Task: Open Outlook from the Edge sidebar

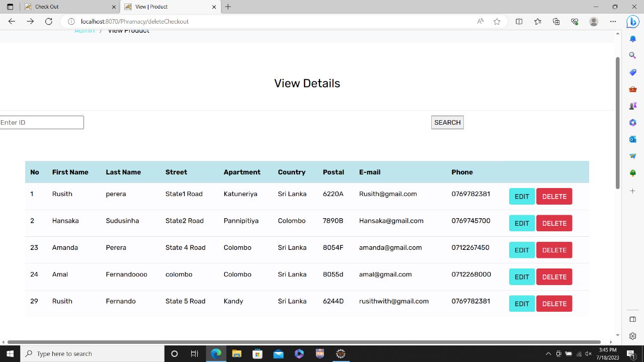Action: tap(632, 139)
